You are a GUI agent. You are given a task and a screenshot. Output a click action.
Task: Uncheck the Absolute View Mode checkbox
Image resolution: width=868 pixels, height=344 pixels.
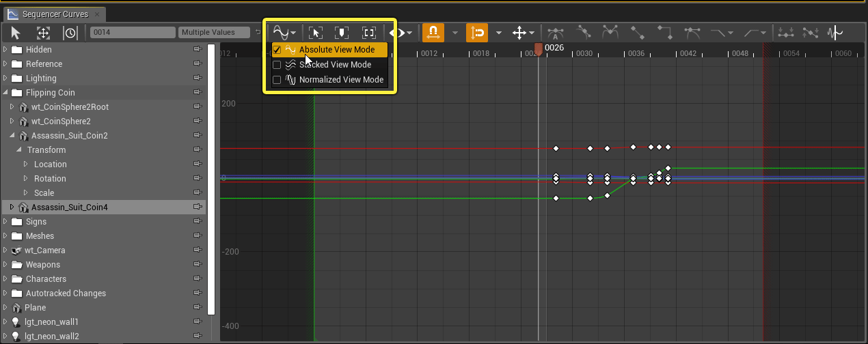tap(277, 50)
